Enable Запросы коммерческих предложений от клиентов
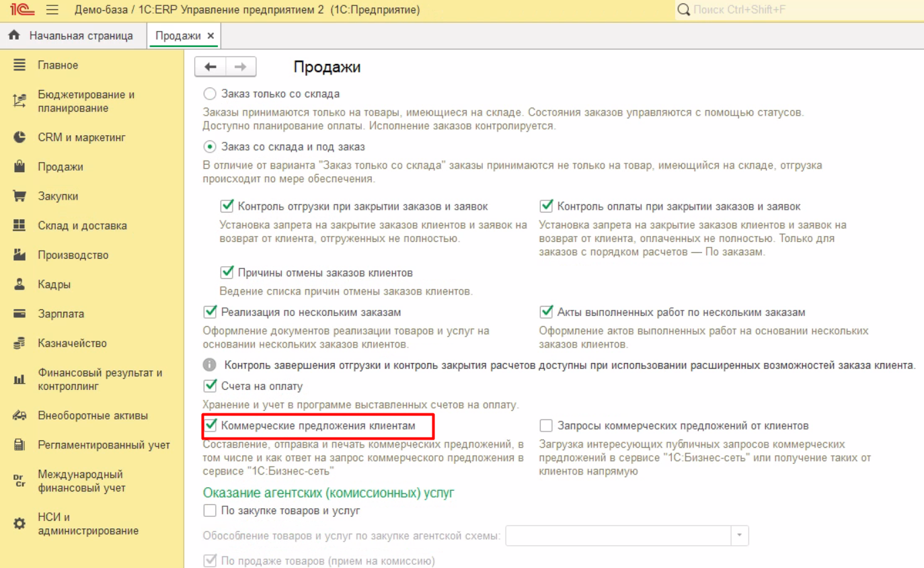Screen dimensions: 924x568 click(546, 425)
